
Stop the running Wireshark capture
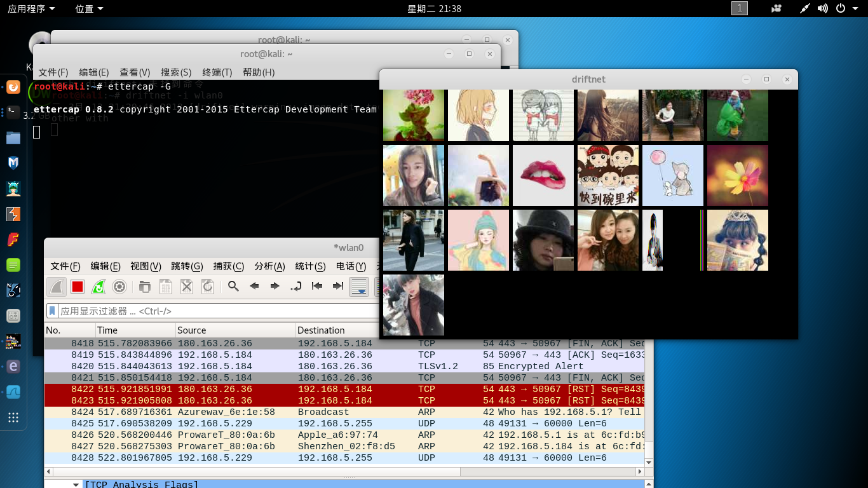tap(78, 287)
